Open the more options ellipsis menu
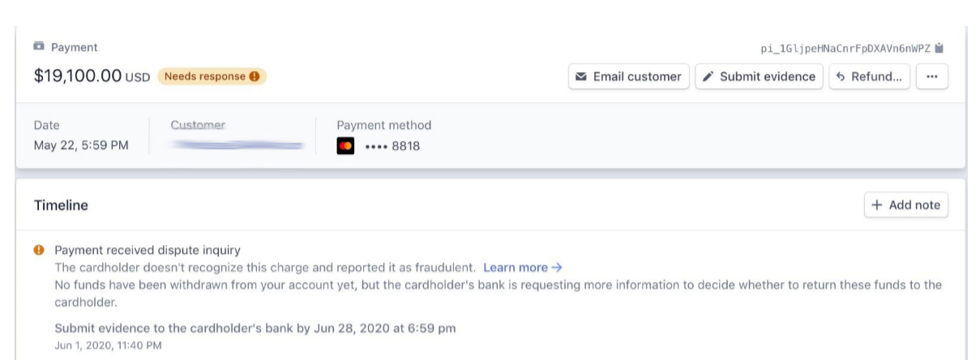The image size is (980, 360). [x=931, y=77]
